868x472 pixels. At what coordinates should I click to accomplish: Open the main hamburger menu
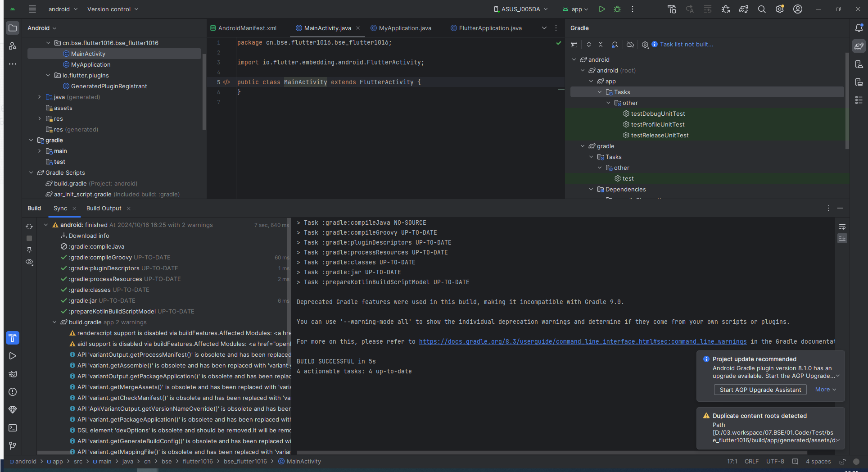point(32,9)
